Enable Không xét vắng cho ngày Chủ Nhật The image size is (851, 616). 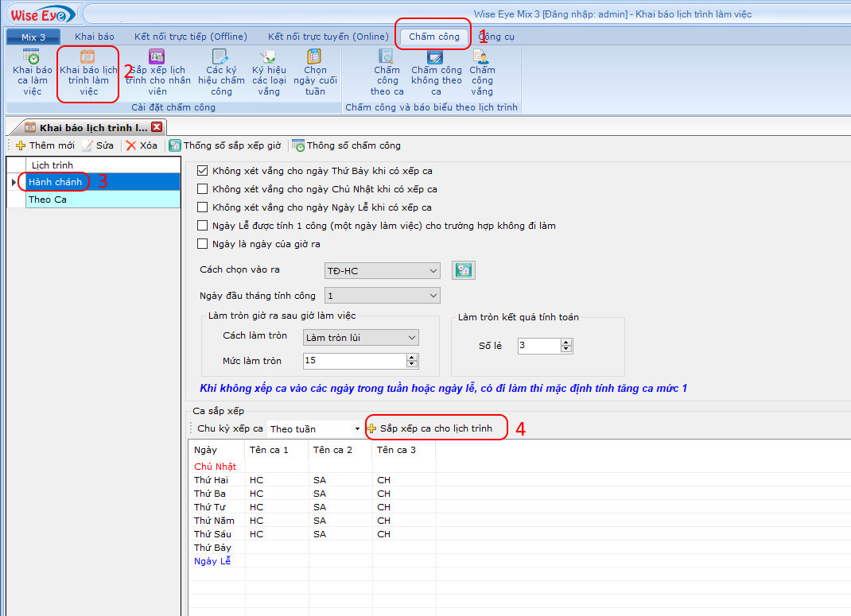click(x=203, y=189)
